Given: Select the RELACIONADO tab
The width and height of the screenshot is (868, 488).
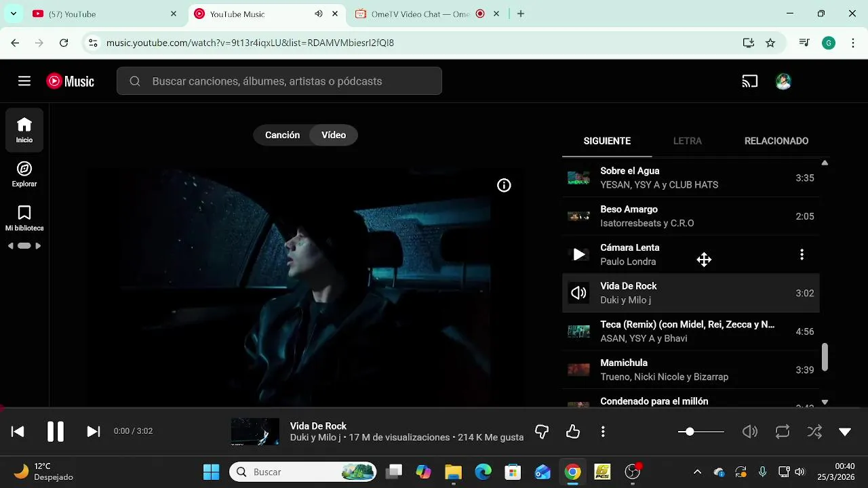Looking at the screenshot, I should [776, 141].
